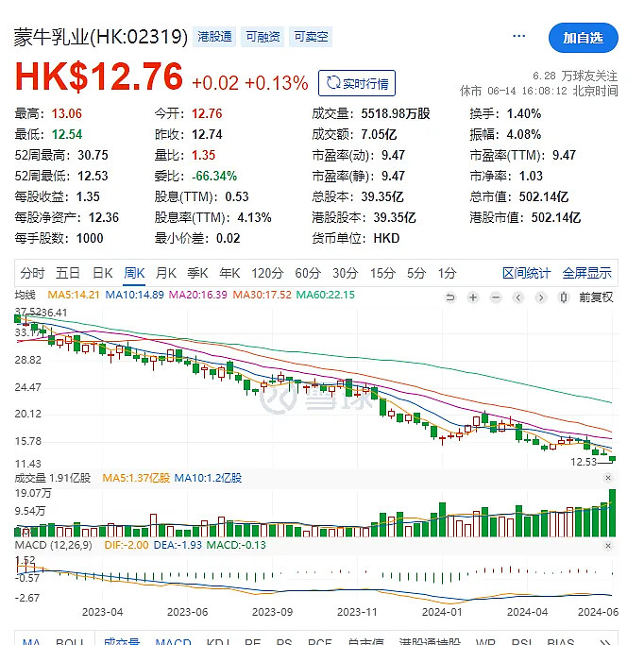Toggle the MA30:17.52 moving average label
This screenshot has width=644, height=645.
[x=262, y=295]
